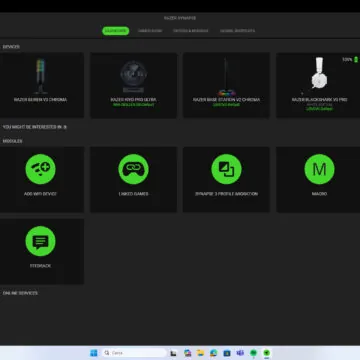The image size is (360, 360).
Task: Click the Synapse 3 Profile Migration label
Action: tap(226, 194)
